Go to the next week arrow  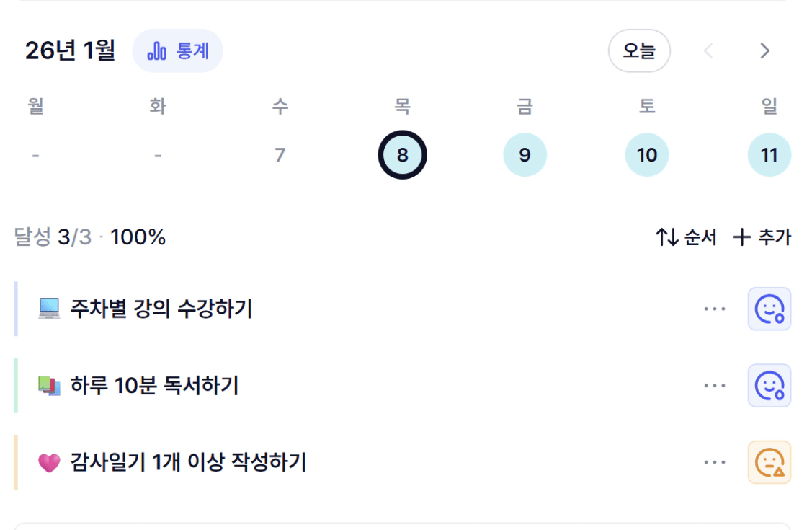(x=765, y=51)
